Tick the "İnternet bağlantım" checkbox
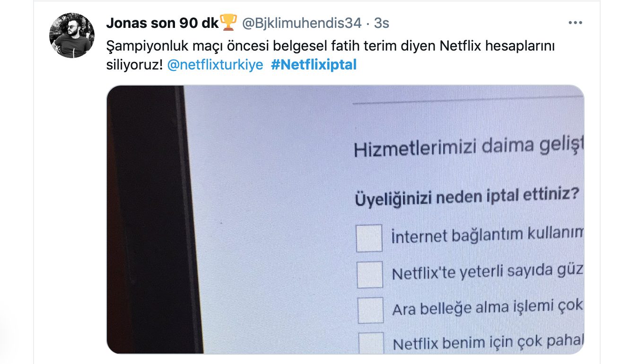Image resolution: width=629 pixels, height=364 pixels. pos(369,238)
